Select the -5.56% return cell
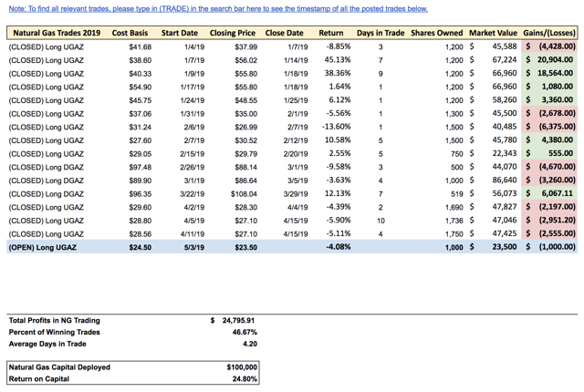The height and width of the screenshot is (392, 584). pos(339,113)
